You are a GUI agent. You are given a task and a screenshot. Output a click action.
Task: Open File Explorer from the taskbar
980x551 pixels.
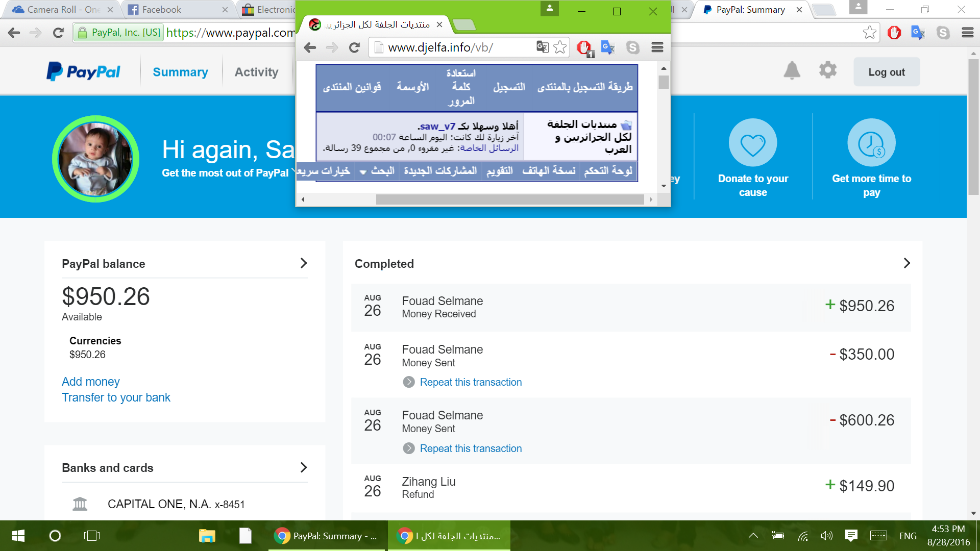click(x=207, y=536)
